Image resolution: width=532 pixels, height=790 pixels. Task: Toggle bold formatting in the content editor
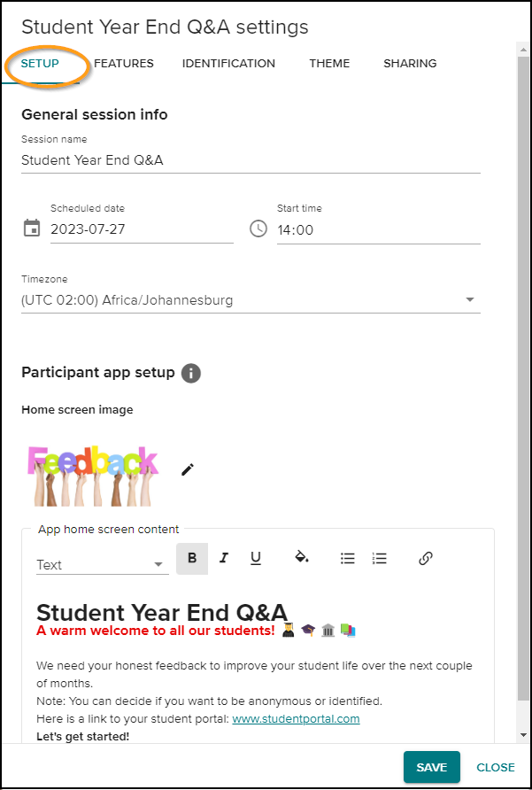[192, 558]
